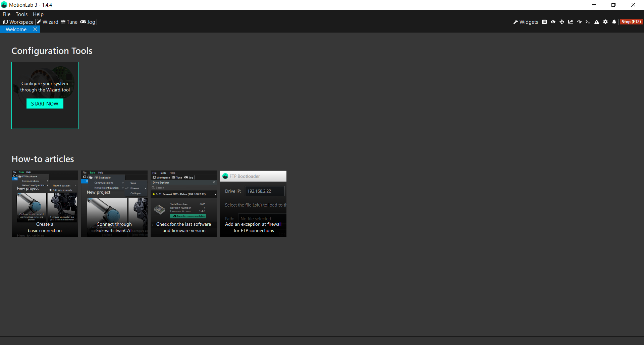Launch the Wizard from the toolbar
Viewport: 644px width, 345px height.
click(48, 22)
